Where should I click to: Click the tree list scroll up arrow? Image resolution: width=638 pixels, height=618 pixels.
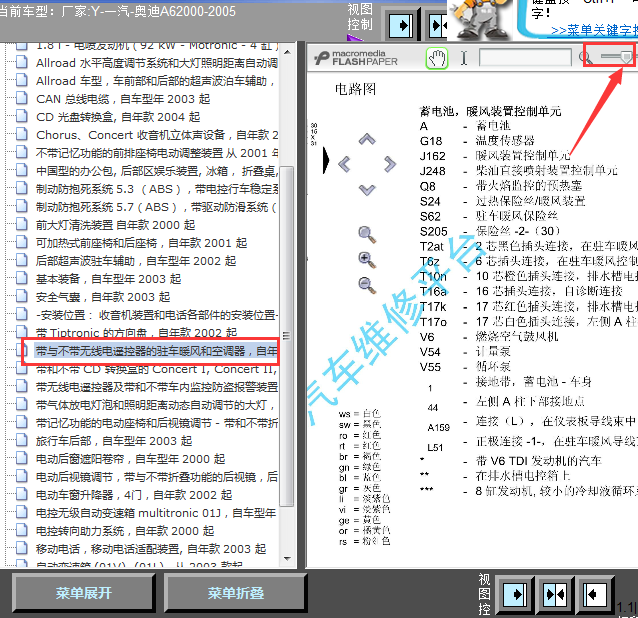coord(287,52)
